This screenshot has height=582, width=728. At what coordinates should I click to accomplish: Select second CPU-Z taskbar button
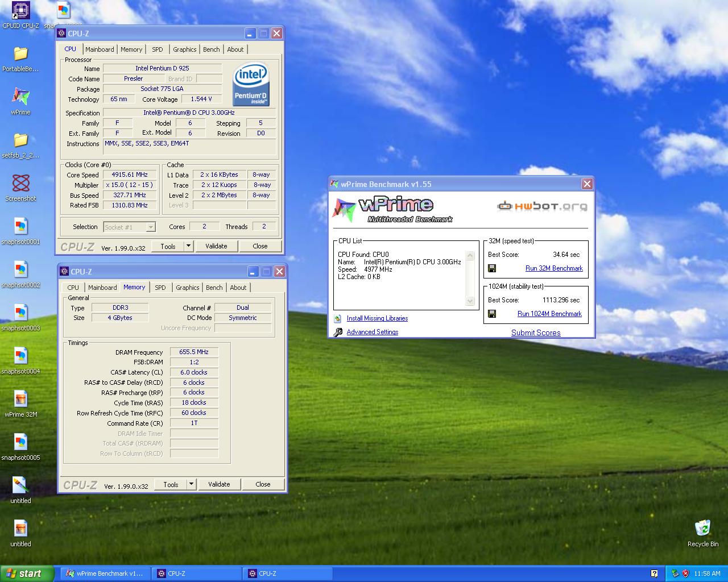[287, 573]
